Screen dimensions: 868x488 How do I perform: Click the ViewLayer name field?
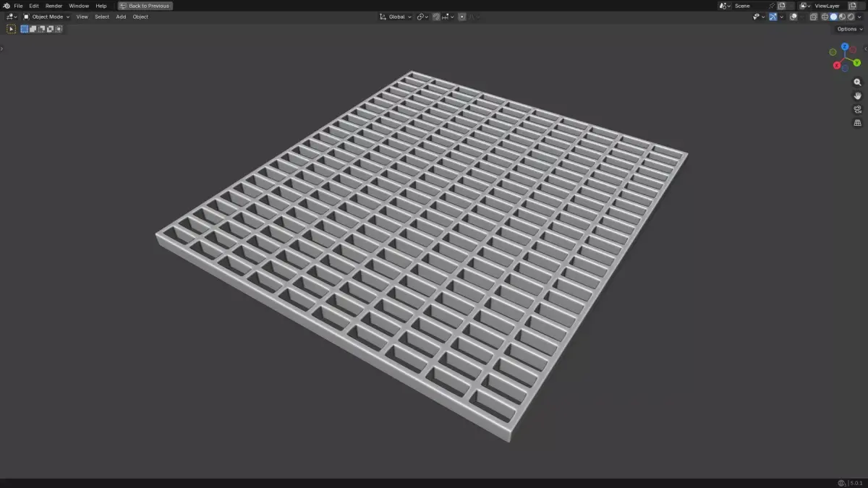pos(830,6)
